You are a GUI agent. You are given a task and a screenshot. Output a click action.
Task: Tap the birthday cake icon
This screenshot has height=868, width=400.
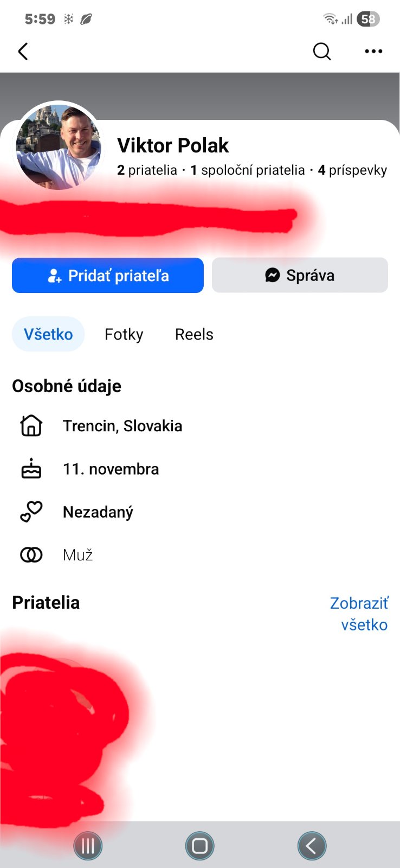pyautogui.click(x=31, y=469)
